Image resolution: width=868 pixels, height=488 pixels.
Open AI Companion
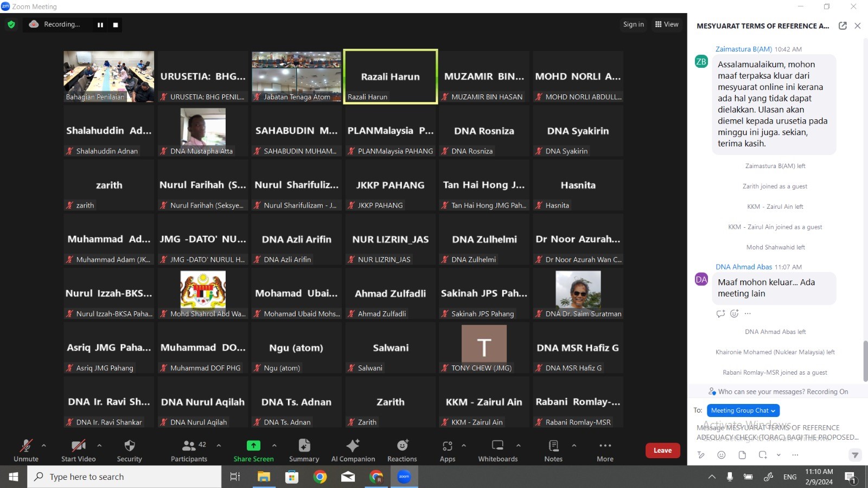coord(353,451)
